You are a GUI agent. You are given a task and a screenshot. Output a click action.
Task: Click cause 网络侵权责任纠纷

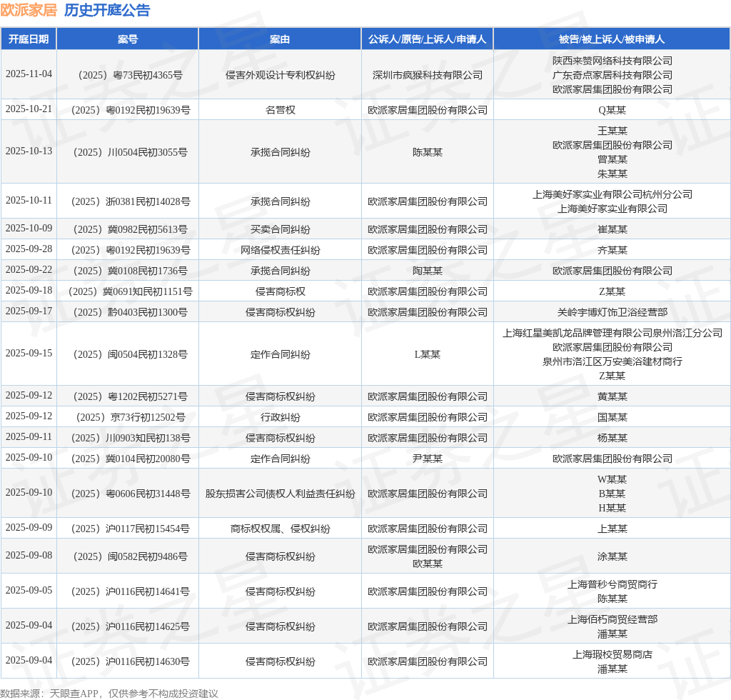tap(280, 250)
